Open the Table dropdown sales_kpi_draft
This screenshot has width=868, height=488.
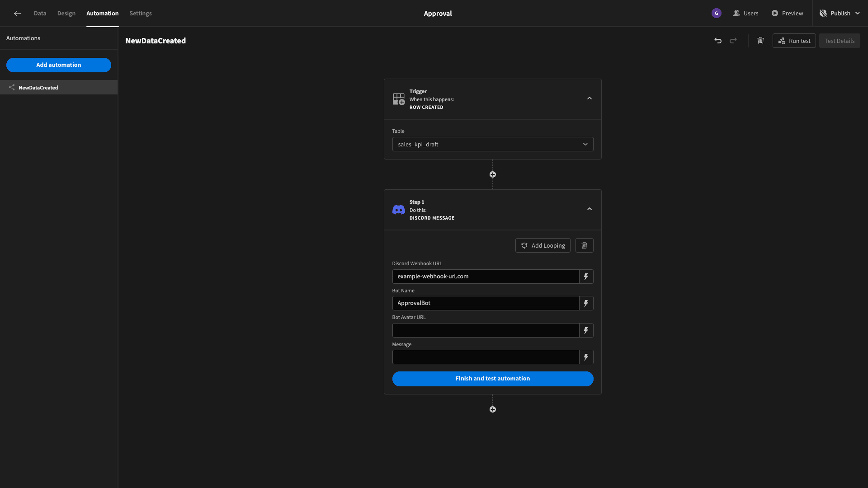[x=493, y=145]
